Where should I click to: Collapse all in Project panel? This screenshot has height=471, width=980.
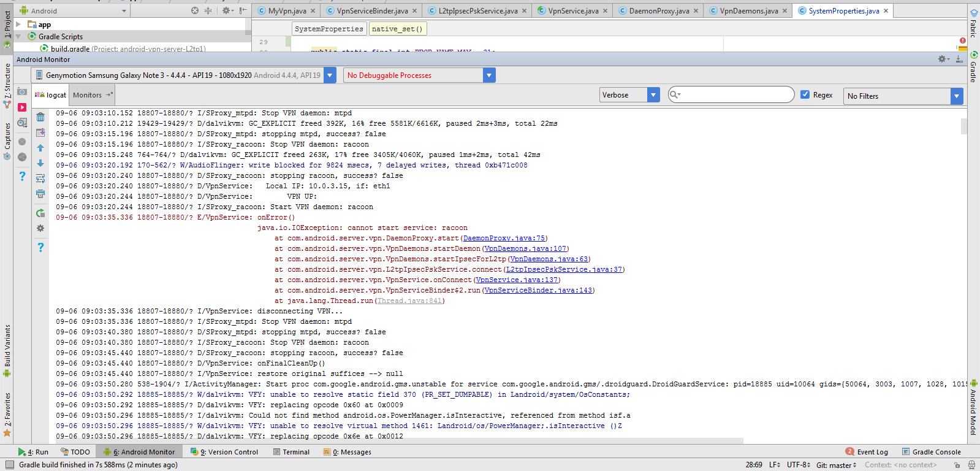(208, 10)
